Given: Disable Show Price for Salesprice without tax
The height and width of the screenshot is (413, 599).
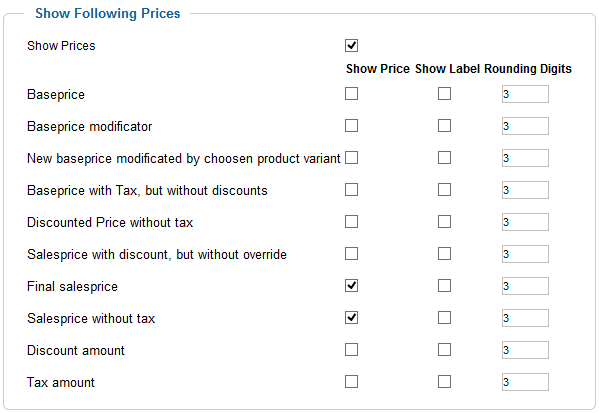Looking at the screenshot, I should tap(351, 317).
